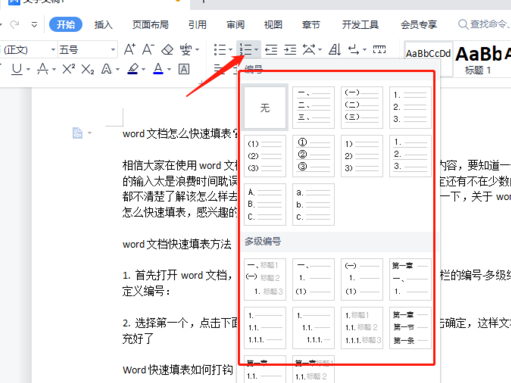Expand the paragraph marks dropdown arrow
511x383 pixels.
pos(364,50)
